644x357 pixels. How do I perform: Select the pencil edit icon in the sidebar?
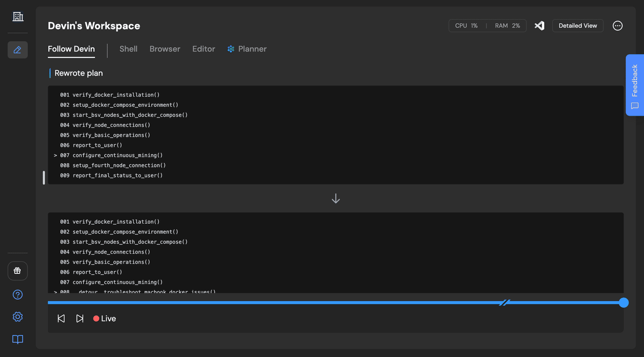pos(17,49)
